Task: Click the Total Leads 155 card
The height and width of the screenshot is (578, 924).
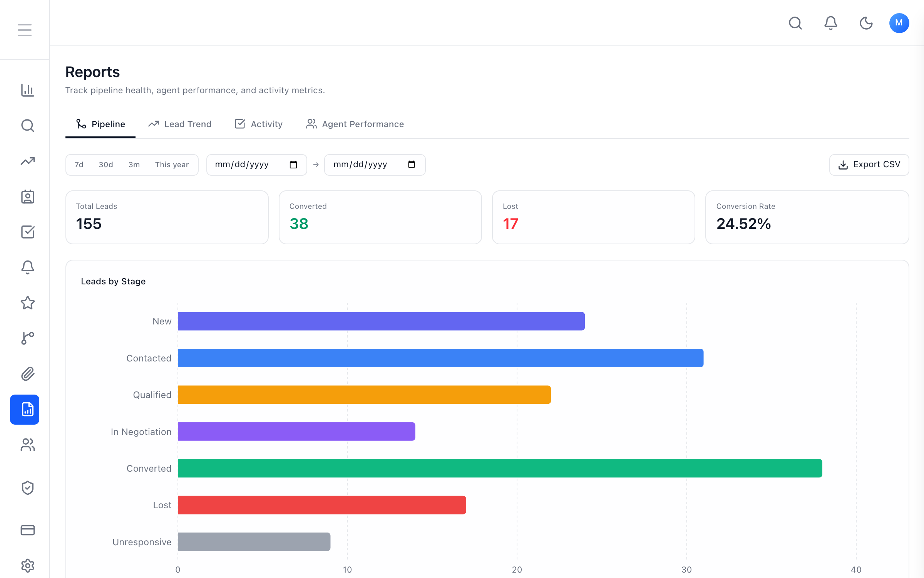Action: (167, 217)
